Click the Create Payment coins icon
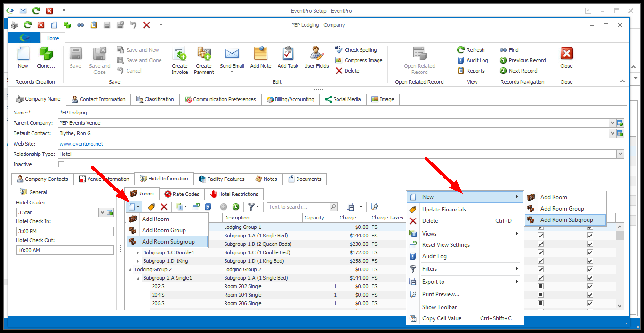 (x=204, y=53)
